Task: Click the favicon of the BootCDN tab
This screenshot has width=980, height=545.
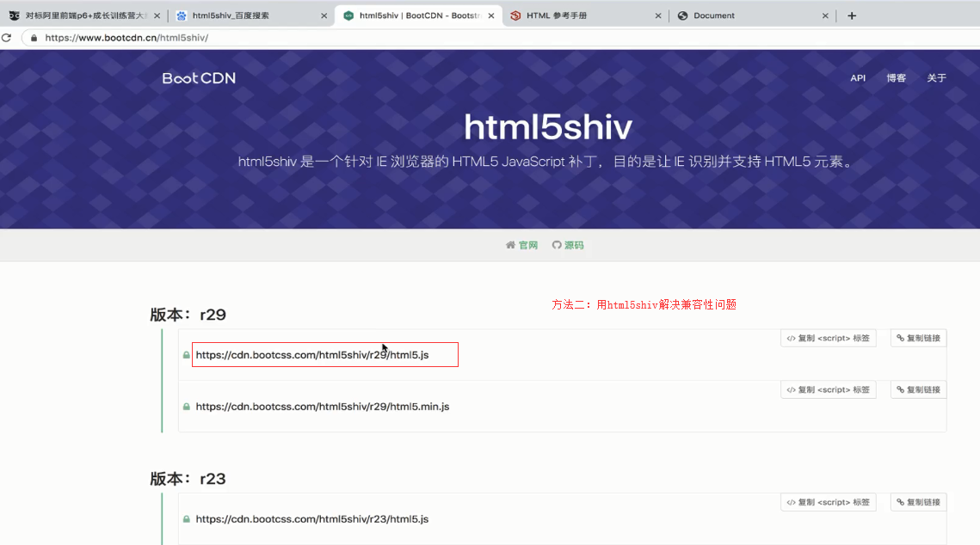Action: [348, 15]
